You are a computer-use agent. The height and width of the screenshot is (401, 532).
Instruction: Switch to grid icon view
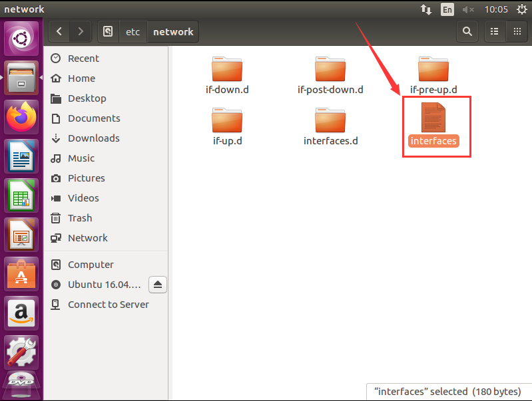tap(517, 31)
